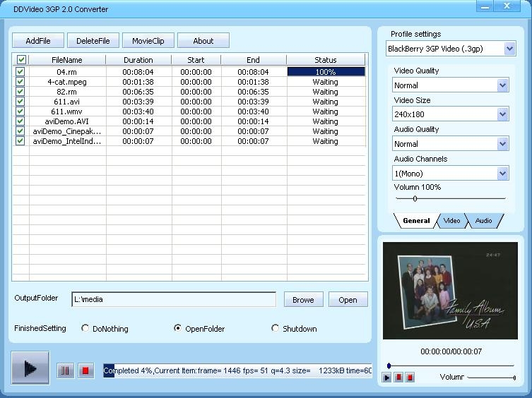Play the video in the preview panel
532x398 pixels.
386,378
